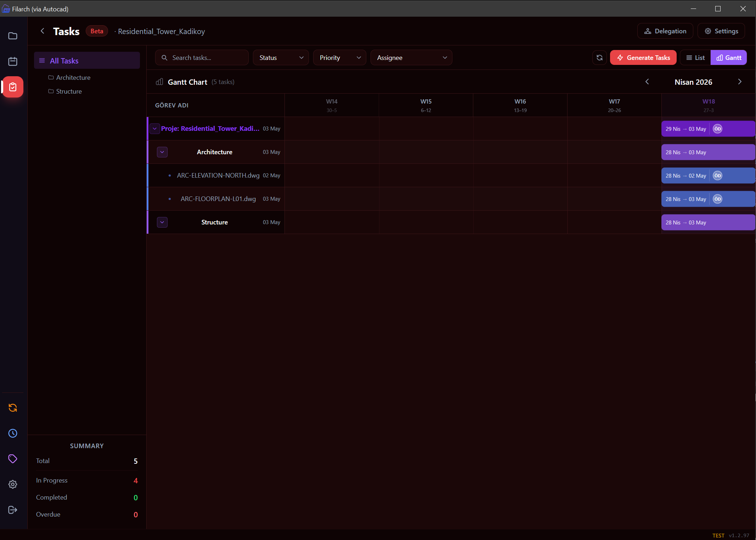756x540 pixels.
Task: Go back with the arrow beside Tasks
Action: (43, 31)
